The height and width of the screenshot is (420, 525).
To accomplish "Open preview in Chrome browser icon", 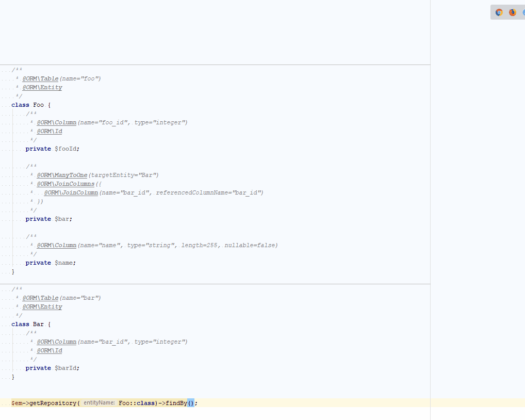I will tap(499, 12).
